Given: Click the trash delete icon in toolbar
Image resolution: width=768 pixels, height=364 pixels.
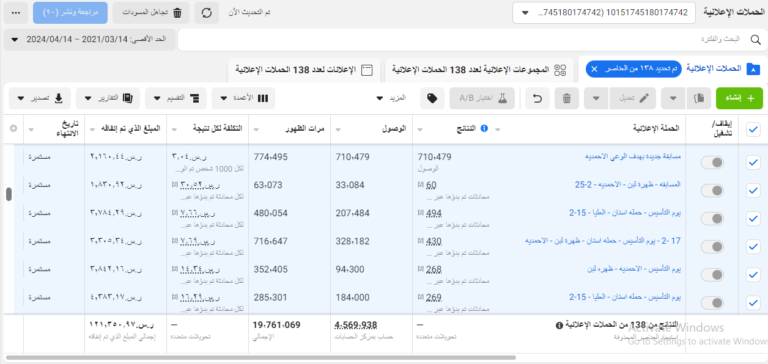Looking at the screenshot, I should coord(567,98).
